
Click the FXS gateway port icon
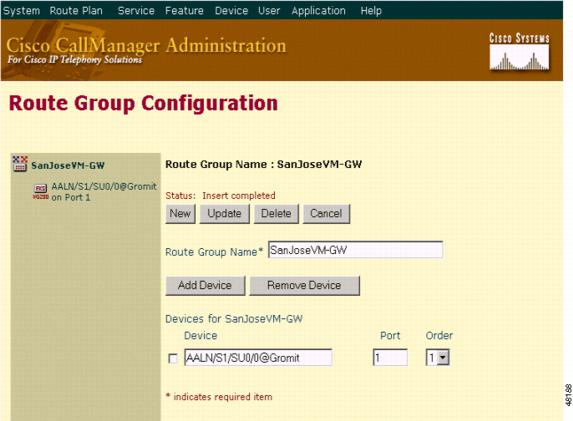coord(40,191)
